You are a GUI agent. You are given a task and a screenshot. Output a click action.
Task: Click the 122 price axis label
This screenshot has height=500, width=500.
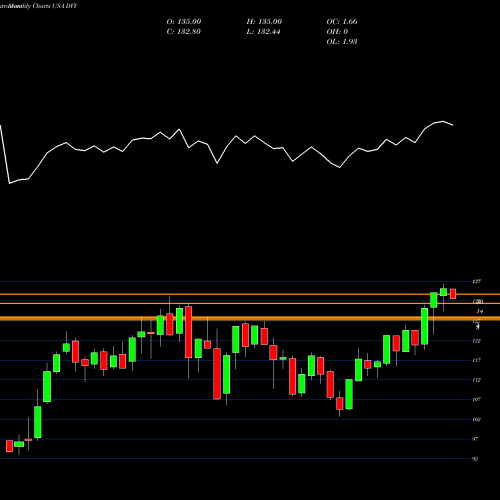(477, 341)
